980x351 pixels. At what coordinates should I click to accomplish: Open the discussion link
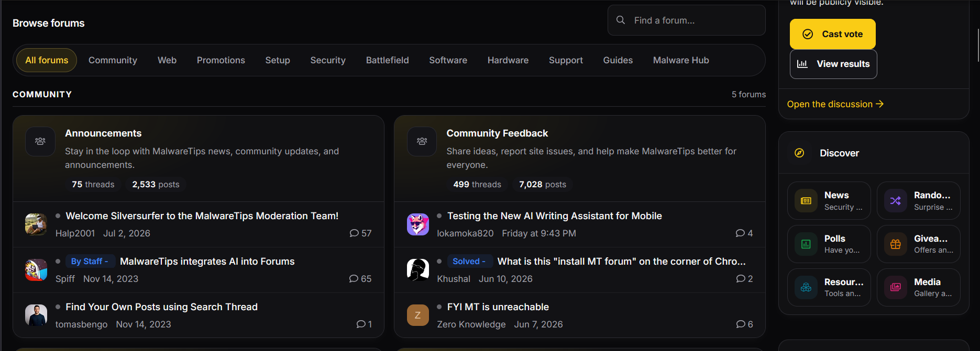[x=835, y=104]
